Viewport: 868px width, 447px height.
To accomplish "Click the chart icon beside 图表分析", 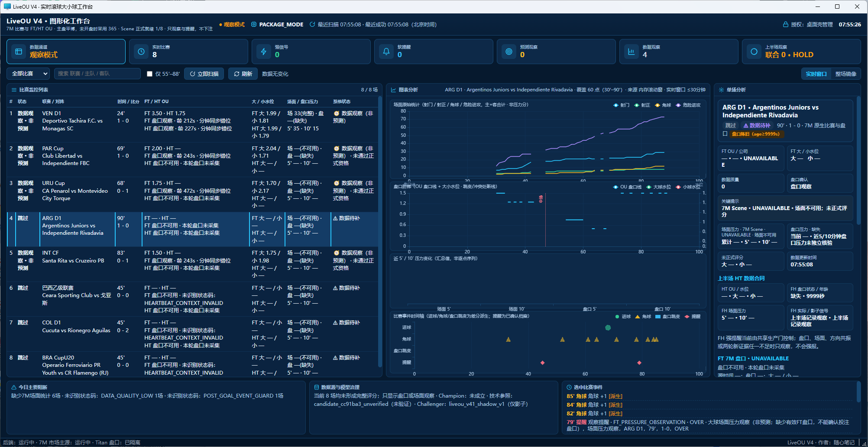I will coord(393,90).
